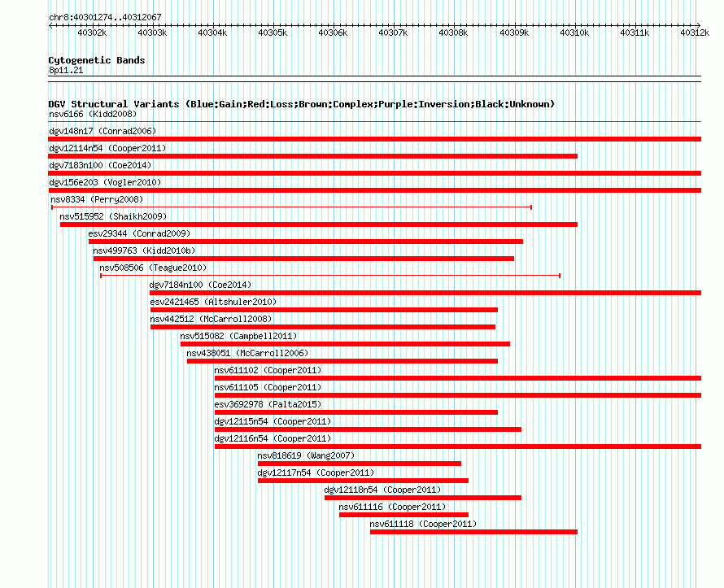Click the 40308k ruler tick label

pyautogui.click(x=453, y=33)
